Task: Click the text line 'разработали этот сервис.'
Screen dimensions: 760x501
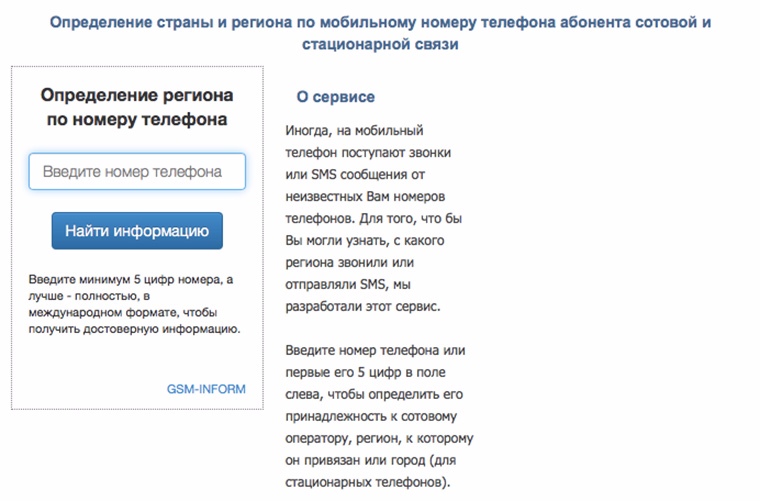Action: (363, 306)
